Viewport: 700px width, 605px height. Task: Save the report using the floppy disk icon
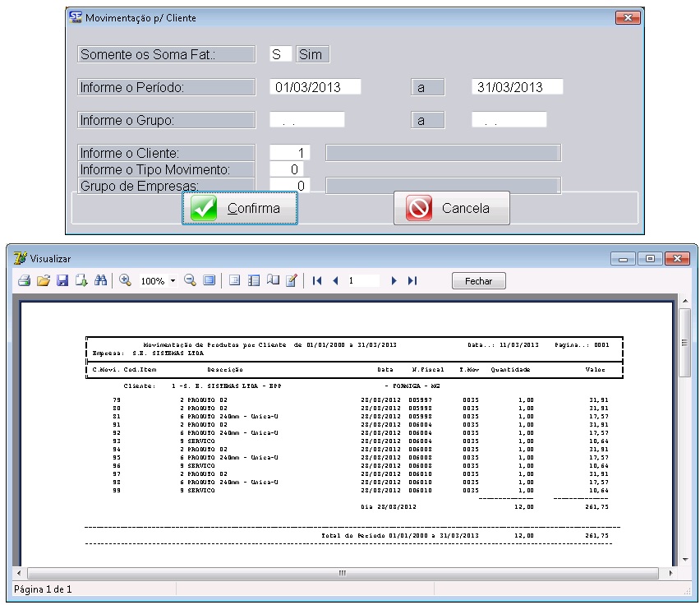pyautogui.click(x=62, y=281)
